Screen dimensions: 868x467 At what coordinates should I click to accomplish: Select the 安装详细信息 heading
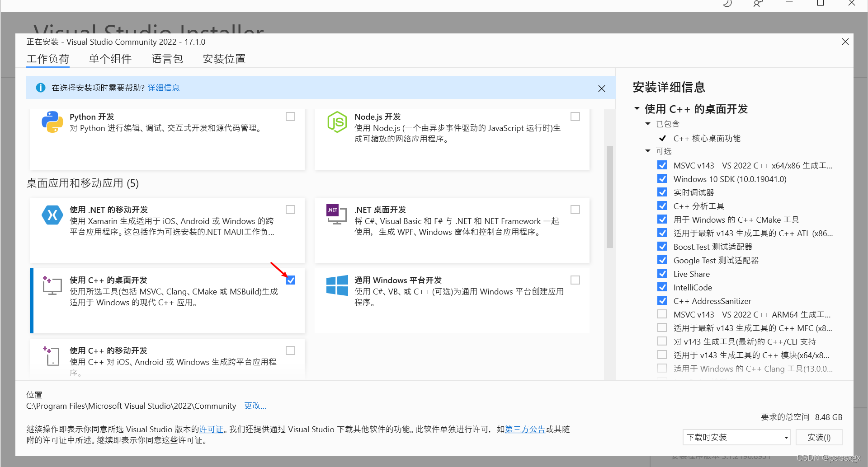click(669, 87)
